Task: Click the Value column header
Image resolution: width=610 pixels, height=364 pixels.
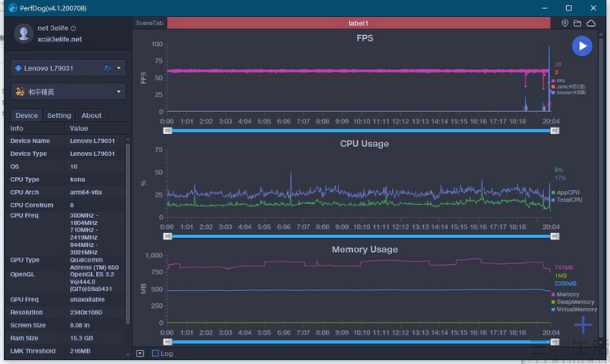Action: [79, 128]
